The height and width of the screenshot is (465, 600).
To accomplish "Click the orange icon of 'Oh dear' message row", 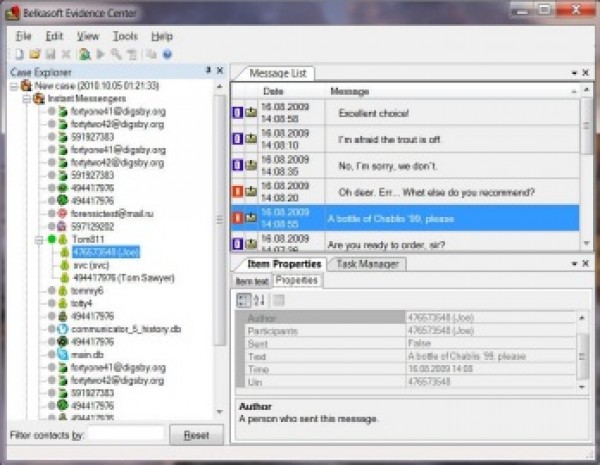I will tap(238, 191).
